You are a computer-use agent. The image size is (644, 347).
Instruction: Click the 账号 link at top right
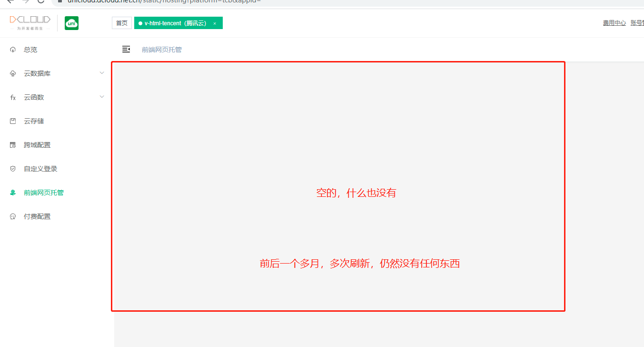click(638, 22)
